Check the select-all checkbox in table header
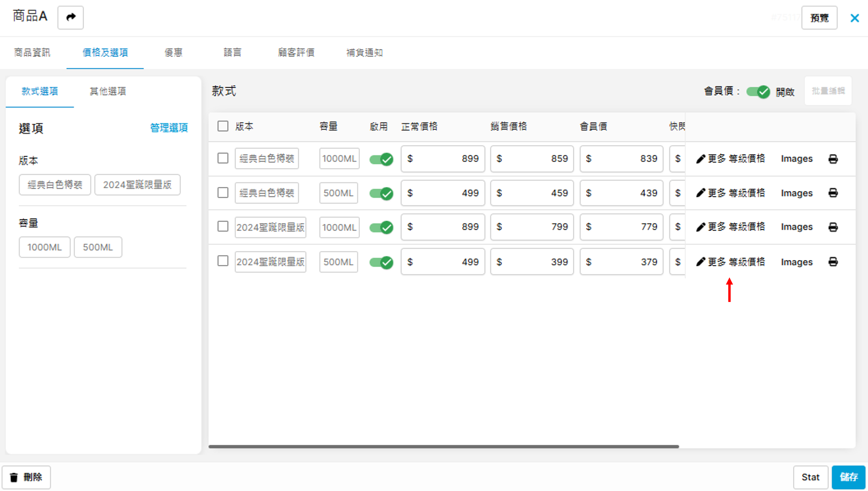 point(223,126)
